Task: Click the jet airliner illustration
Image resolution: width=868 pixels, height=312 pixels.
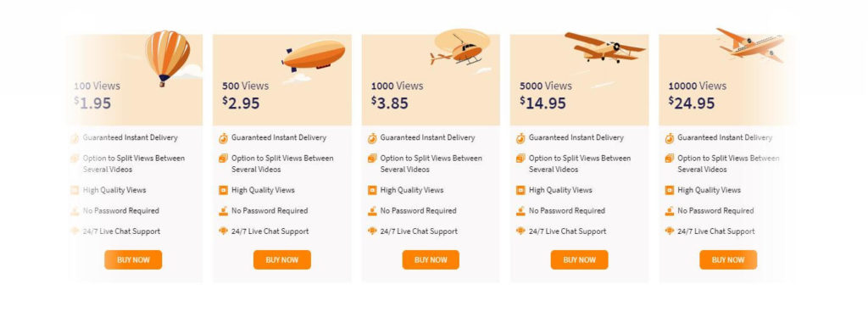Action: coord(751,44)
